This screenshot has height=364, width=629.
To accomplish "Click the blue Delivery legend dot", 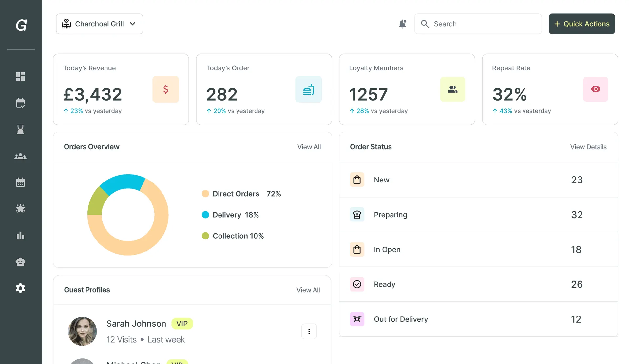I will point(205,215).
